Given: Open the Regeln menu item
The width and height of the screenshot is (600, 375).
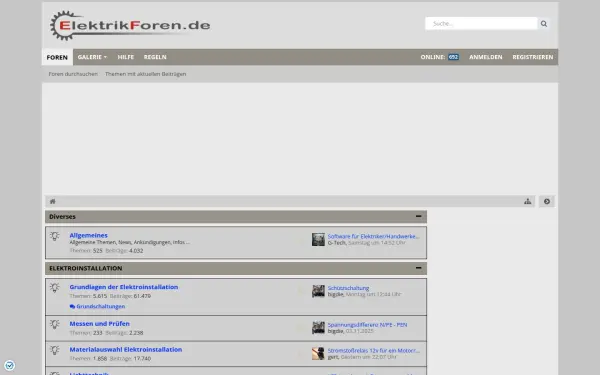Looking at the screenshot, I should [155, 57].
